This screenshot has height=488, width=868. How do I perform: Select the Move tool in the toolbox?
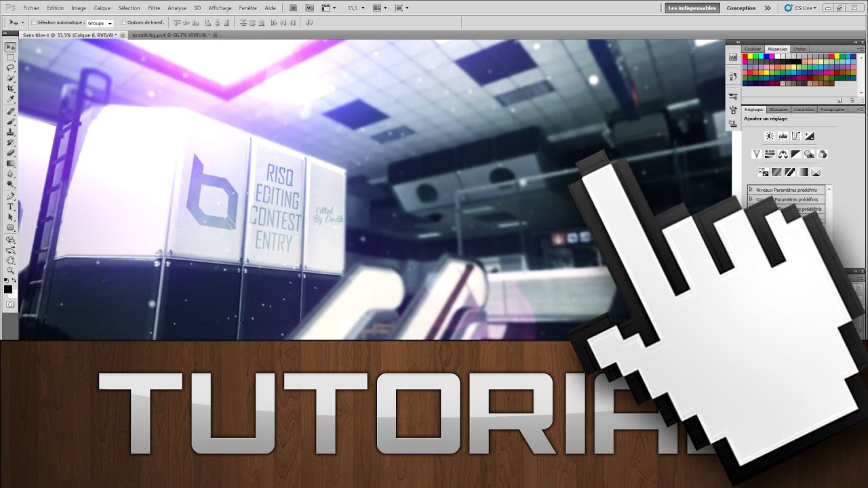pos(11,47)
